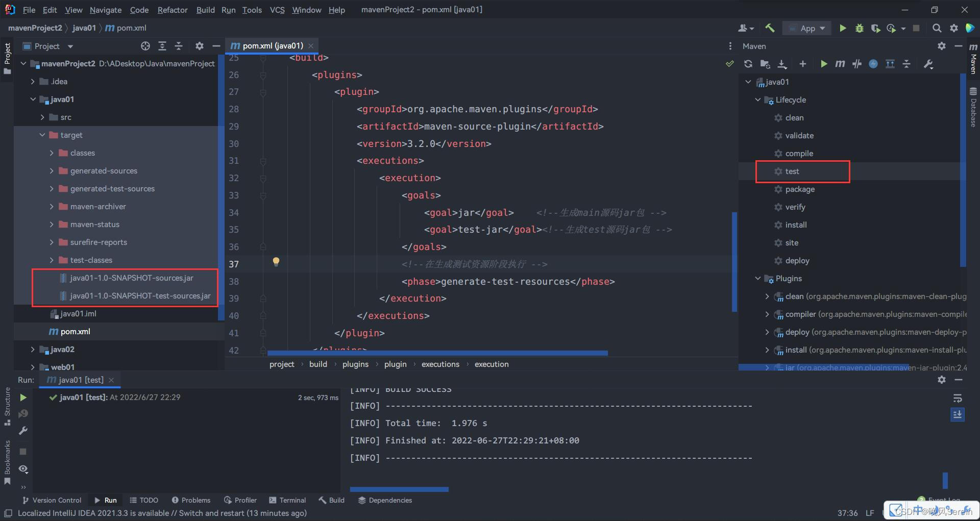This screenshot has height=521, width=980.
Task: Open Search Everywhere magnifier
Action: click(x=937, y=28)
